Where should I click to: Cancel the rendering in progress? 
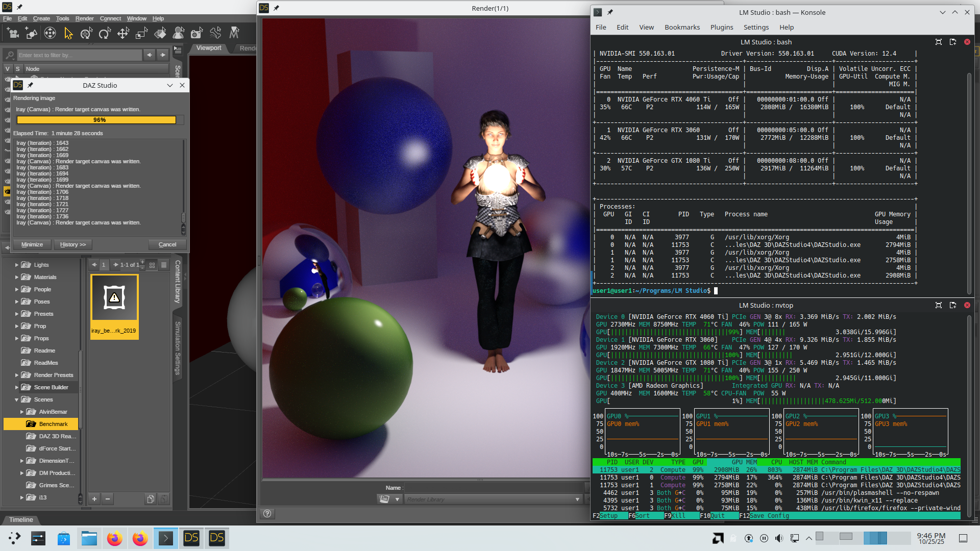[167, 245]
